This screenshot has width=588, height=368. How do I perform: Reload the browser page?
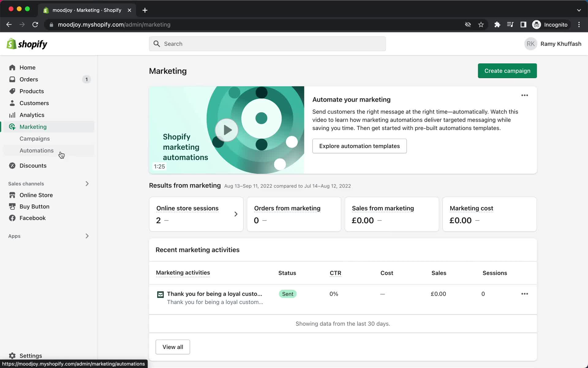[x=35, y=25]
